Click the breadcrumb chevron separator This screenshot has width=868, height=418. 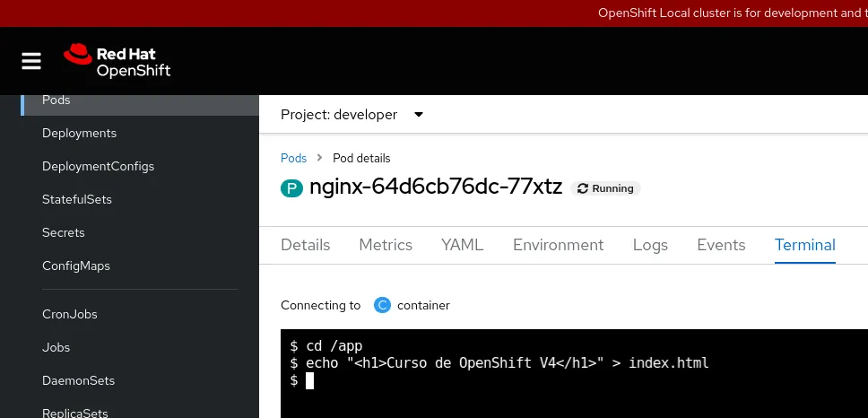319,158
